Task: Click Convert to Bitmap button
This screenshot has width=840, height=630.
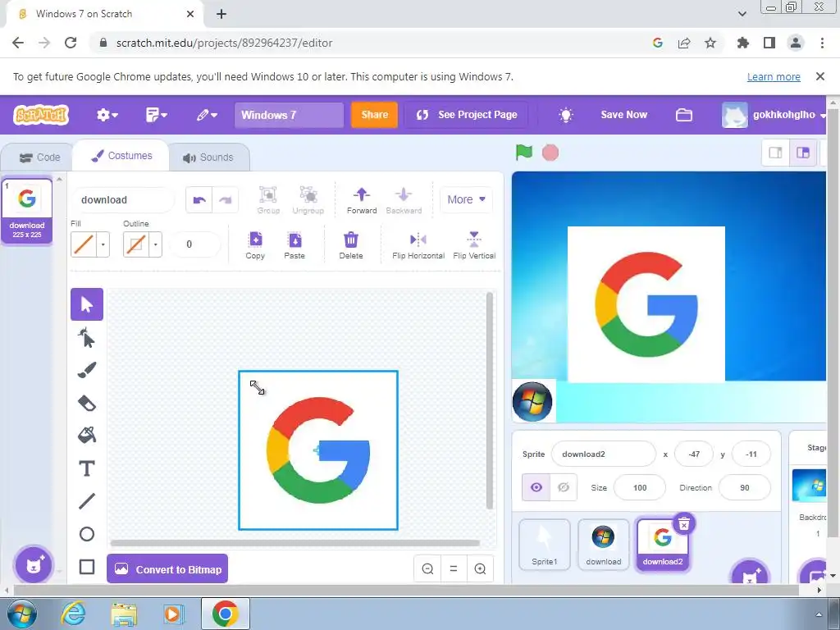Action: 167,569
